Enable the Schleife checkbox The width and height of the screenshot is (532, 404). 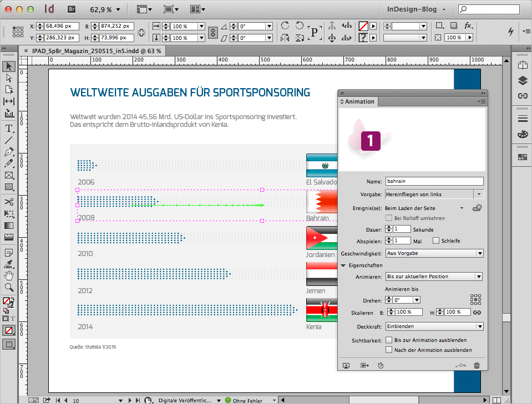point(436,241)
